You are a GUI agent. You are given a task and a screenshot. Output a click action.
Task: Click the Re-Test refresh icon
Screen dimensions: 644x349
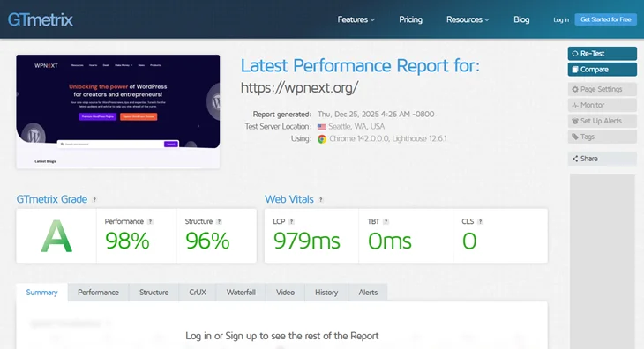[x=575, y=54]
